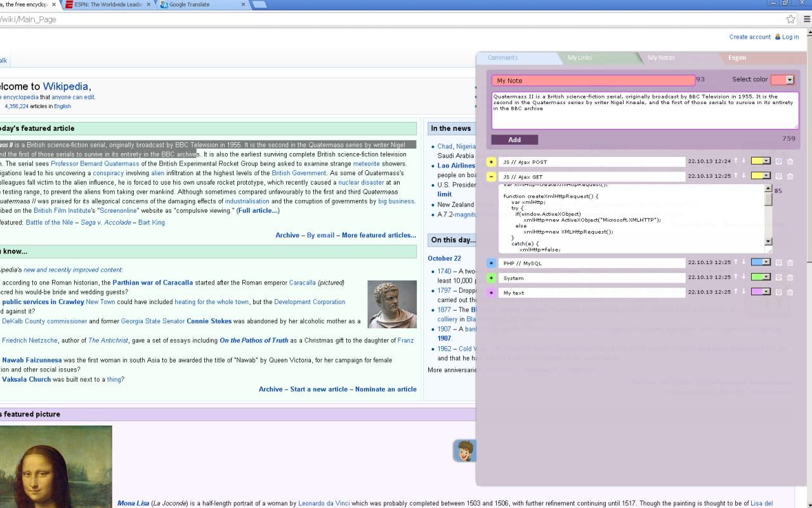Open the browser hamburger menu
The width and height of the screenshot is (812, 508).
(x=806, y=19)
